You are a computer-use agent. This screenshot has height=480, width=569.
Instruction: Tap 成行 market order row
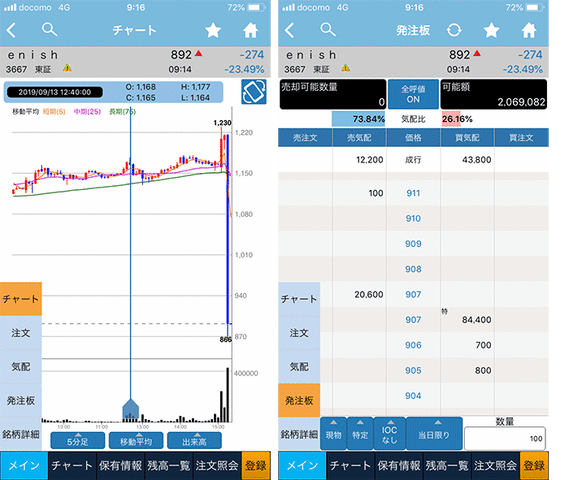click(x=413, y=160)
